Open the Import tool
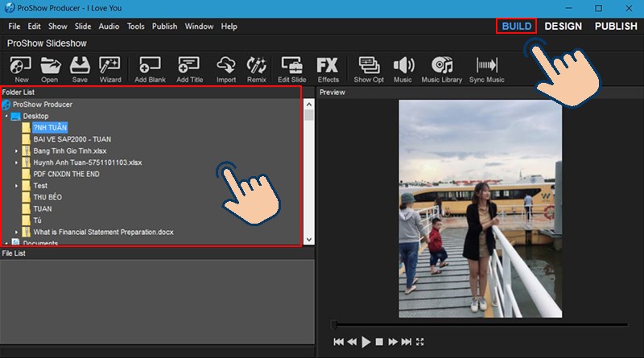The width and height of the screenshot is (644, 358). 226,70
